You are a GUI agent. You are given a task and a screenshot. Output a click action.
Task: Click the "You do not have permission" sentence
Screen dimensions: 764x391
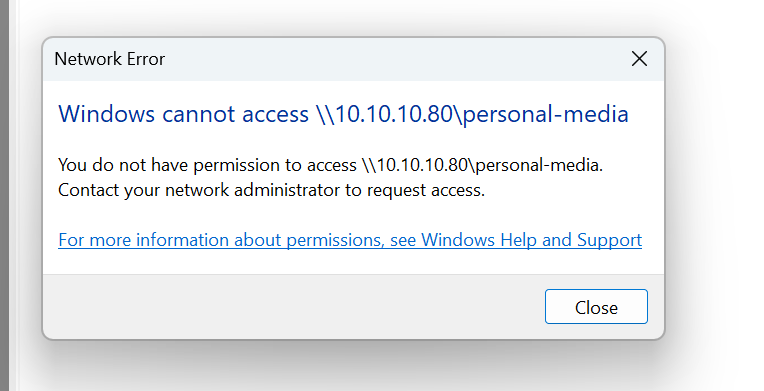(330, 165)
